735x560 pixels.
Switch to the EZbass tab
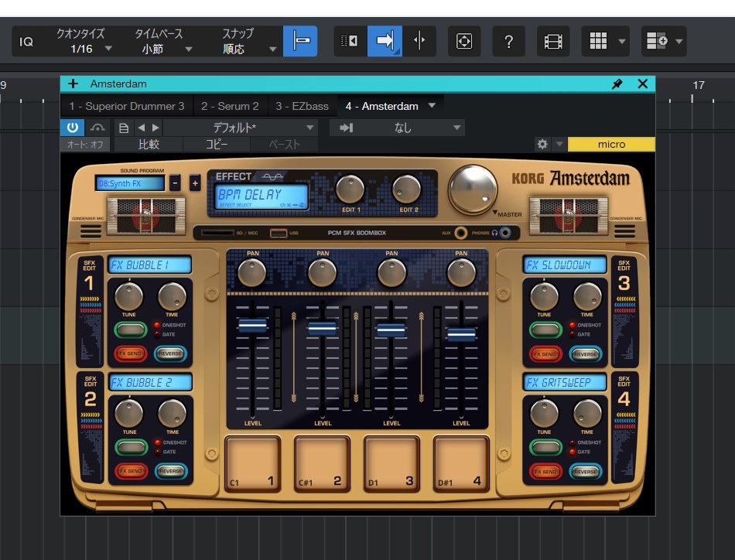pos(302,106)
